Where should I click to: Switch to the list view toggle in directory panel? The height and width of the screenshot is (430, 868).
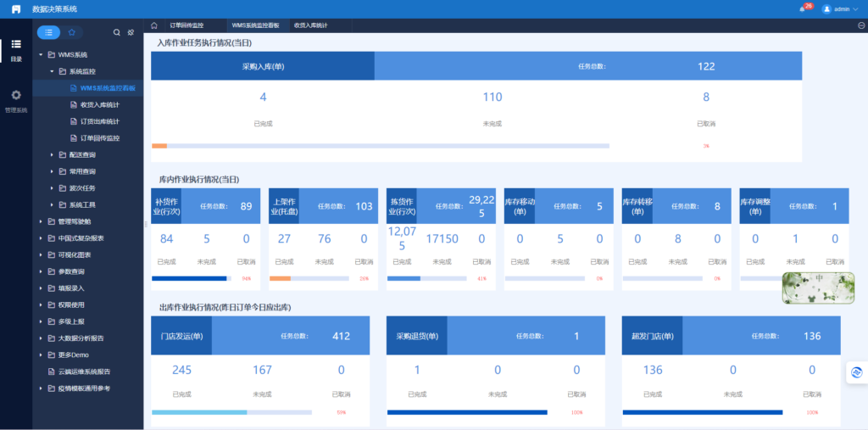click(x=49, y=32)
